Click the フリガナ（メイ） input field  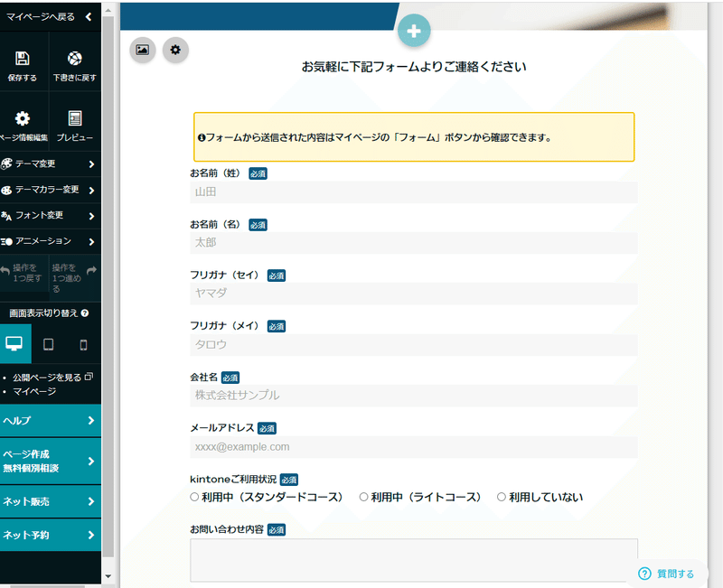click(x=414, y=345)
